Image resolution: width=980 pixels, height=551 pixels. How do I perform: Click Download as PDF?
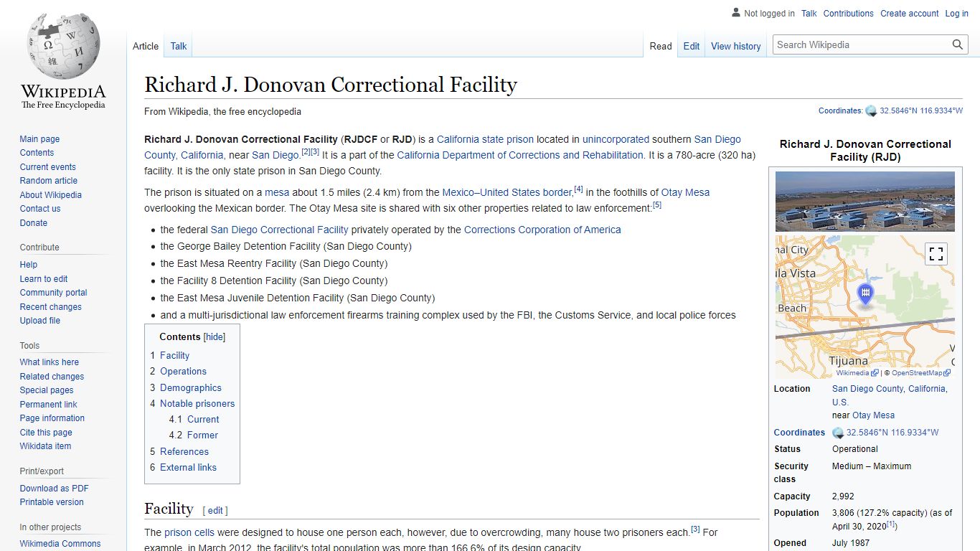point(55,489)
